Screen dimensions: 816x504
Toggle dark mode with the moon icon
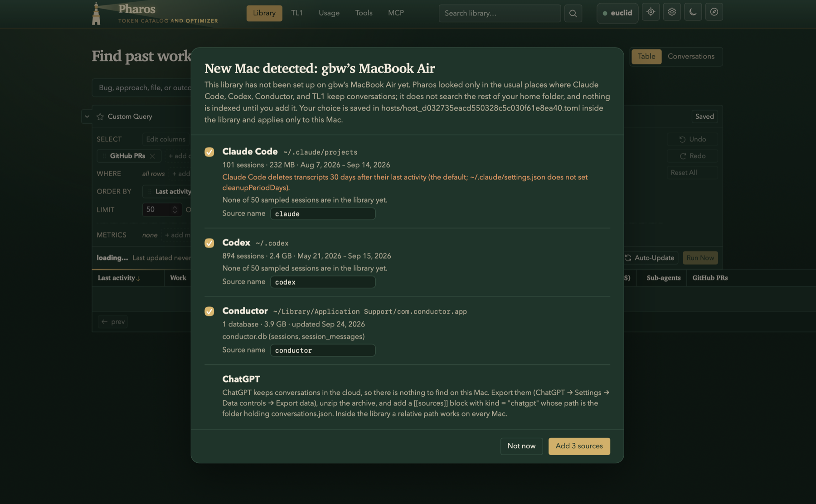coord(693,12)
